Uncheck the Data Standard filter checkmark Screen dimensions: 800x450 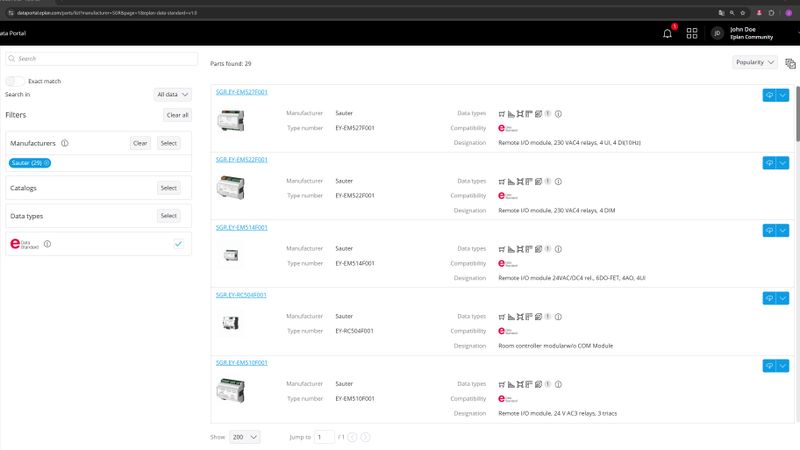click(178, 244)
